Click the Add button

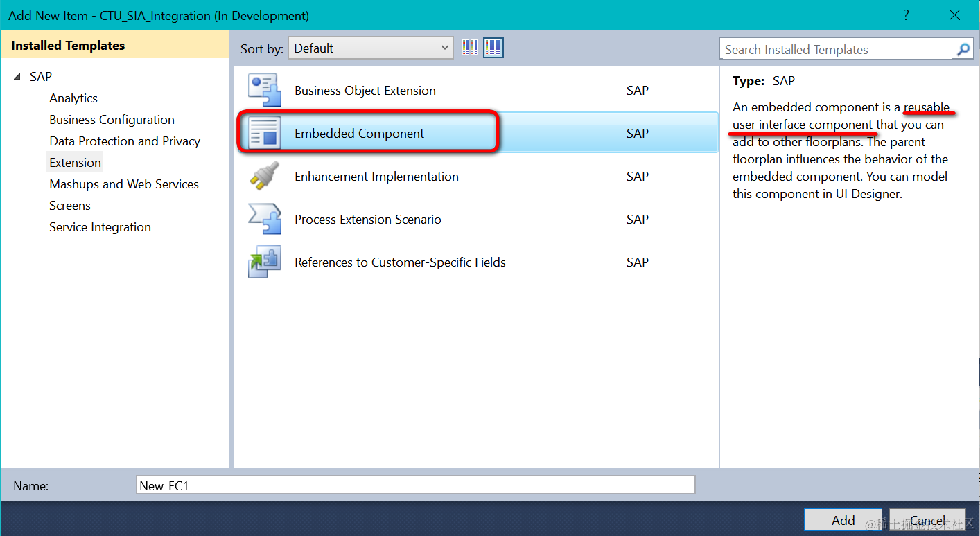(843, 521)
